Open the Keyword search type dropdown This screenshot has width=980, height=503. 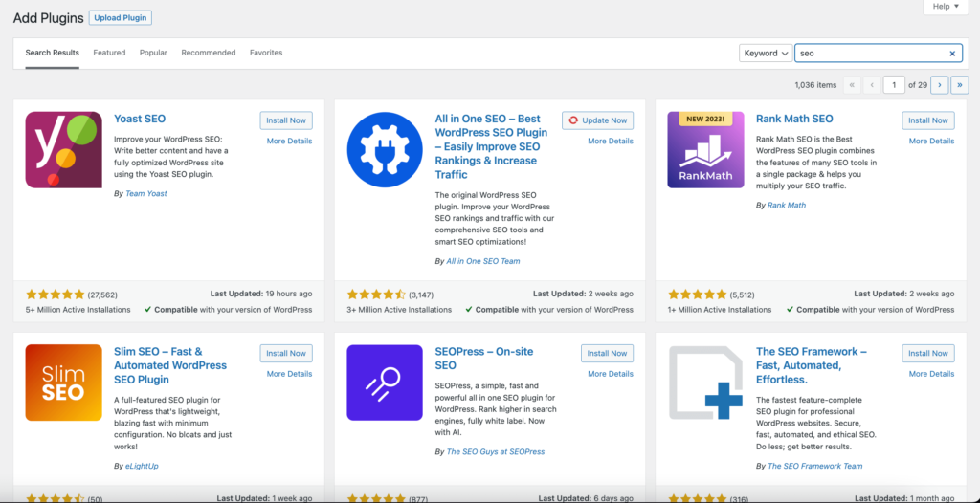(766, 54)
